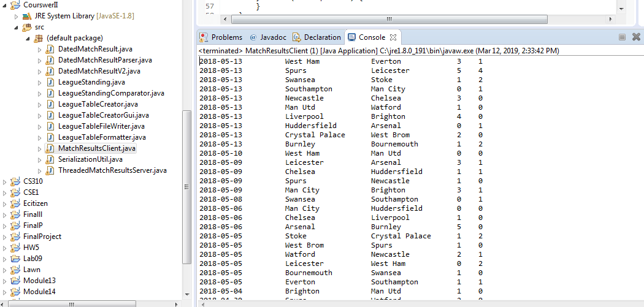
Task: Collapse the default package node
Action: 28,39
